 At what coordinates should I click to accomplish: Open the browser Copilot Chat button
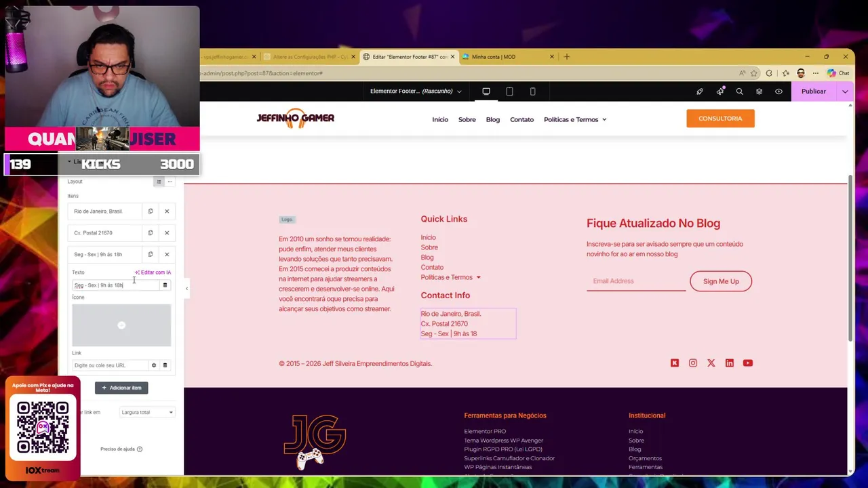pos(838,73)
